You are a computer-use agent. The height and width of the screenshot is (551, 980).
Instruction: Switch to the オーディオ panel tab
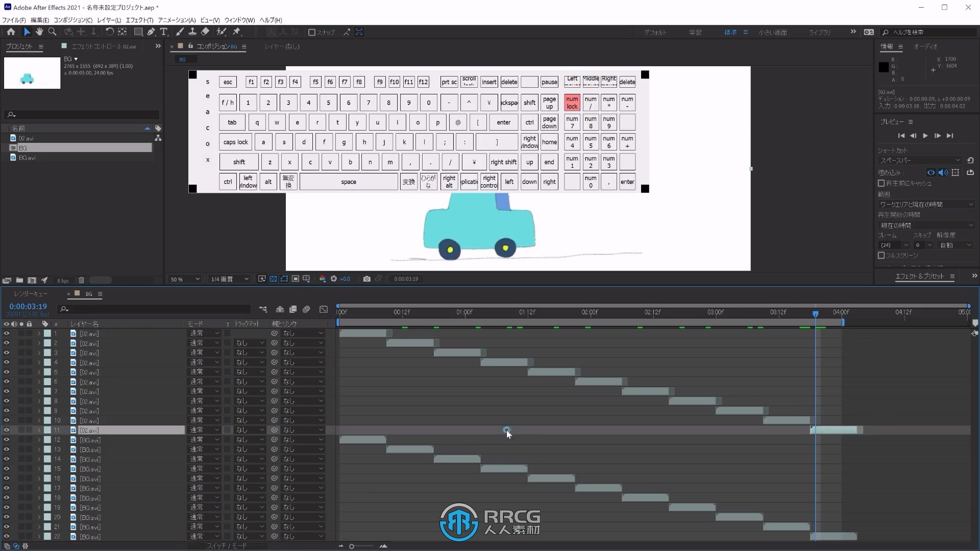pos(925,46)
